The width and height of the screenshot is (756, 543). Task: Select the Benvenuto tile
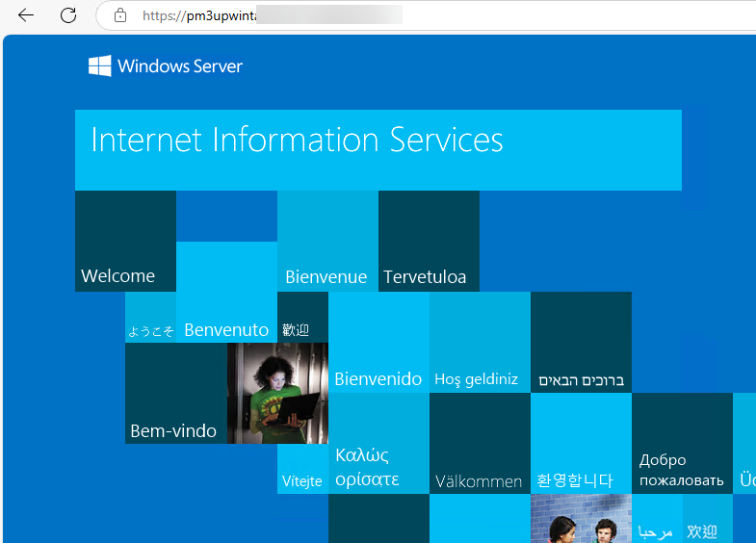tap(226, 292)
